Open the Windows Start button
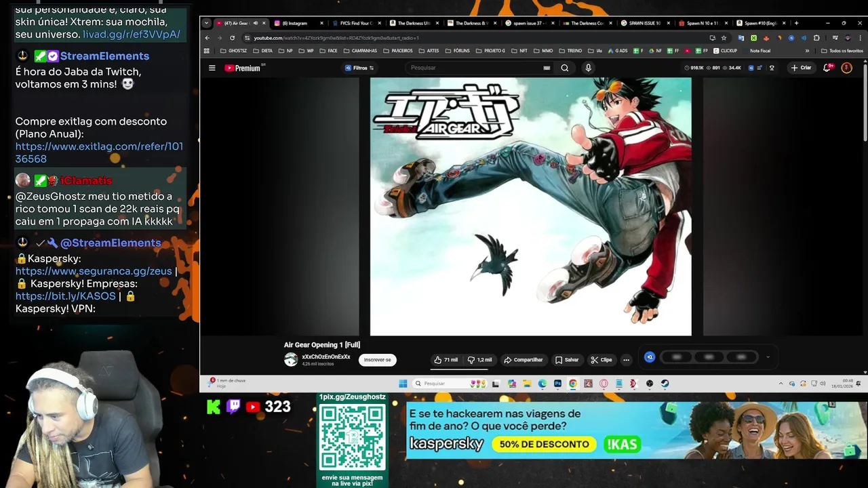Viewport: 868px width, 488px height. [403, 384]
